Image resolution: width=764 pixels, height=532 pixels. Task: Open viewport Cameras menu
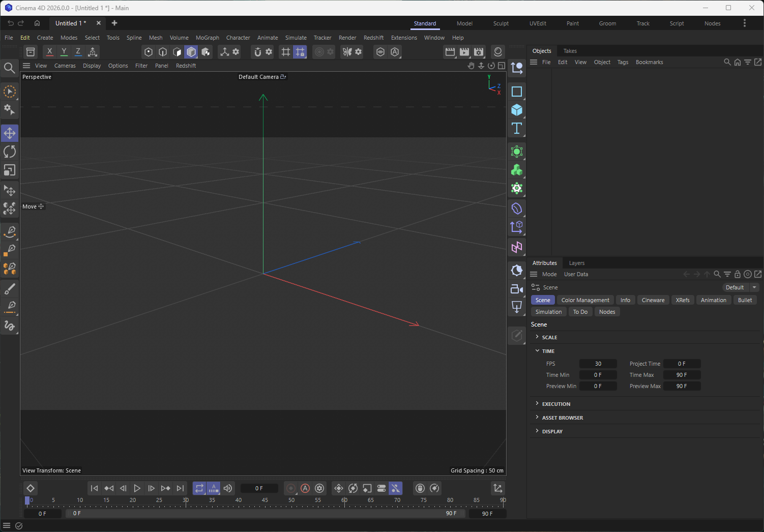pos(65,66)
